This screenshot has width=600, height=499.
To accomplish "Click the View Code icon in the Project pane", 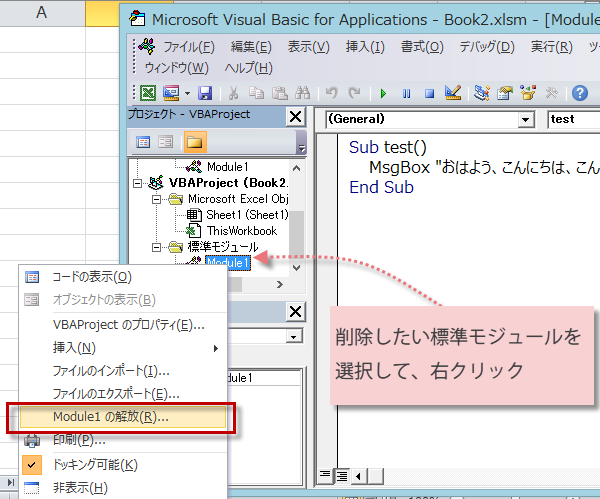I will tap(142, 142).
